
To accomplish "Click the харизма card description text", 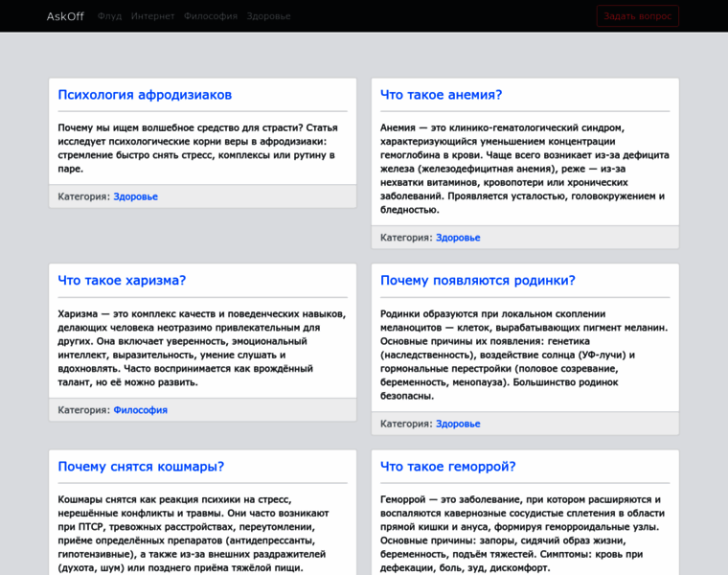I will [201, 348].
